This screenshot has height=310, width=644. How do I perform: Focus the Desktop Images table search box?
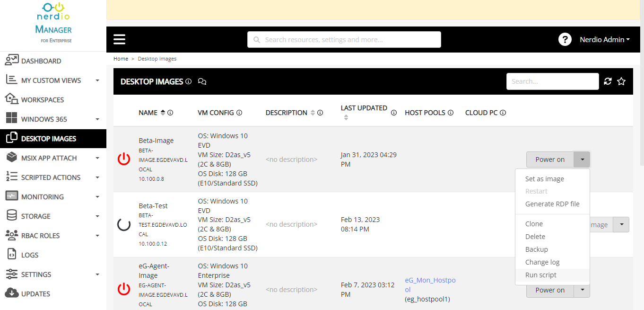552,81
